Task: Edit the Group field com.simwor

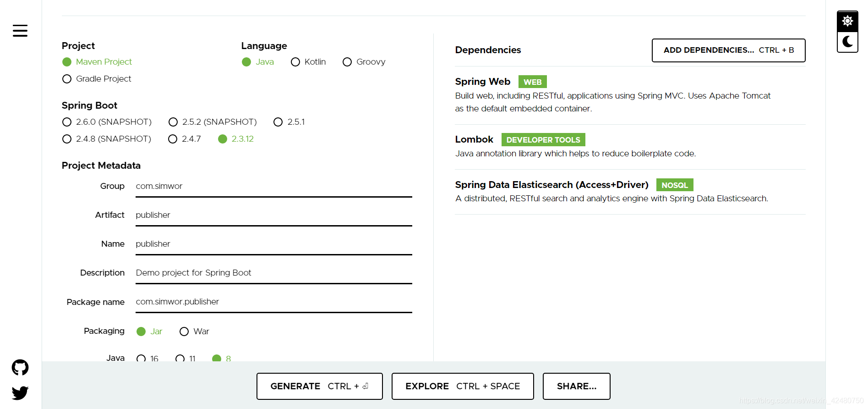Action: pyautogui.click(x=274, y=187)
